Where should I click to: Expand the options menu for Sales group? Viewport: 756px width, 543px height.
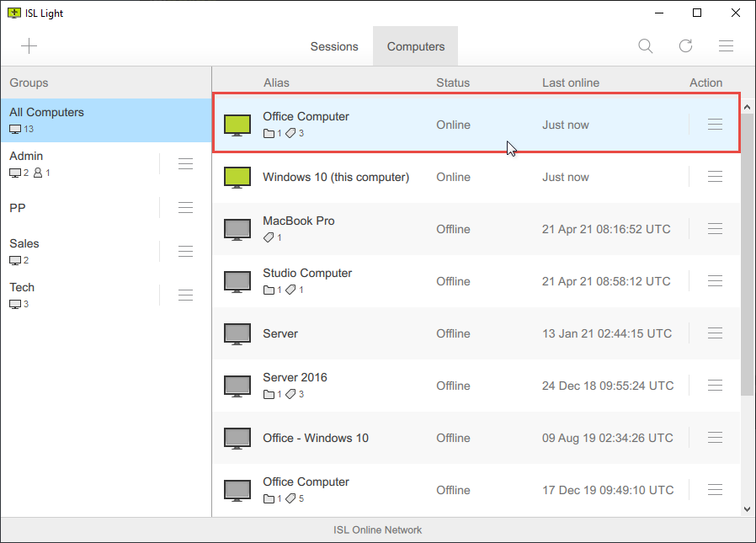(185, 251)
